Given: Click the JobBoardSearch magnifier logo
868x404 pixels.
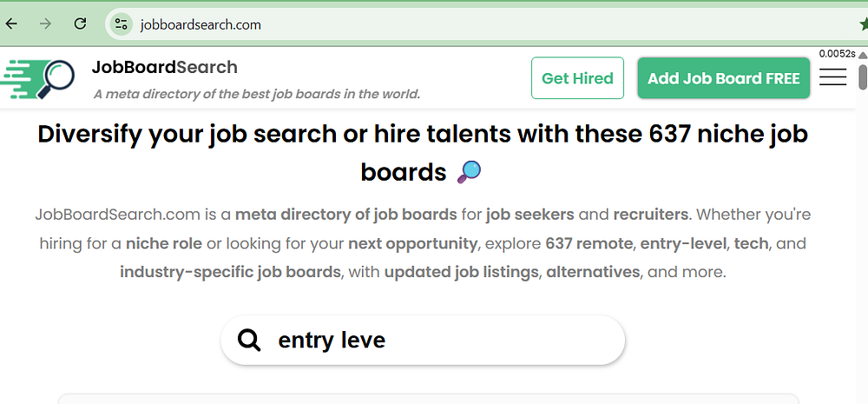Looking at the screenshot, I should (x=39, y=80).
